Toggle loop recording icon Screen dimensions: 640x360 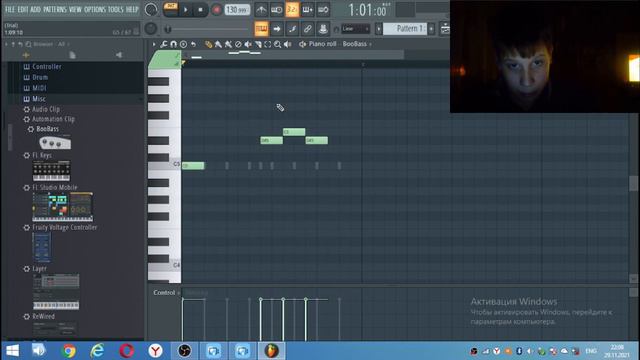click(x=323, y=10)
